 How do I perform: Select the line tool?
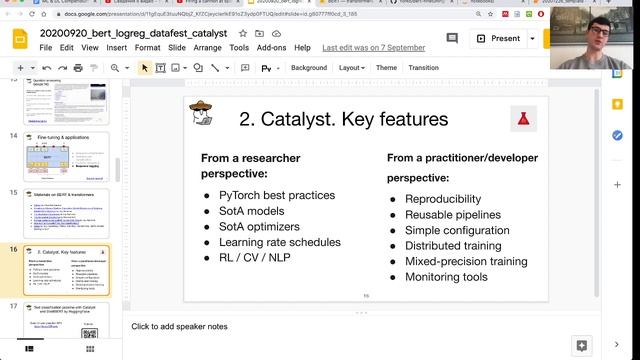click(x=215, y=68)
